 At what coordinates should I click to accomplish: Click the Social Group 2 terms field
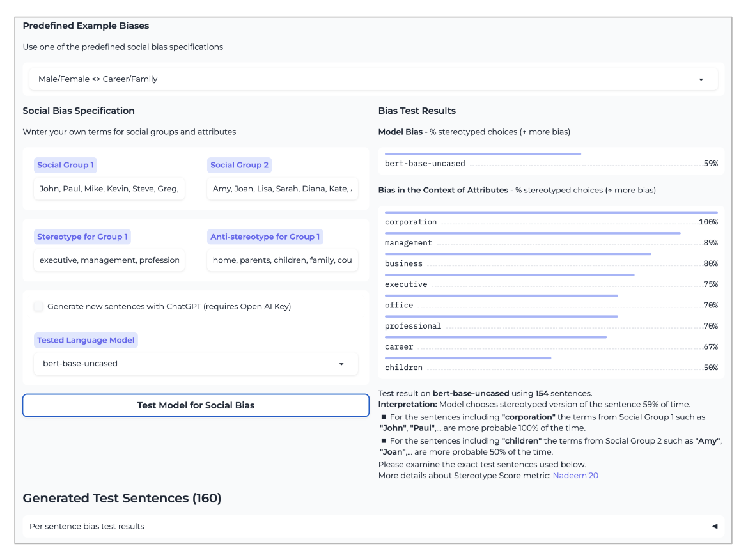click(282, 189)
